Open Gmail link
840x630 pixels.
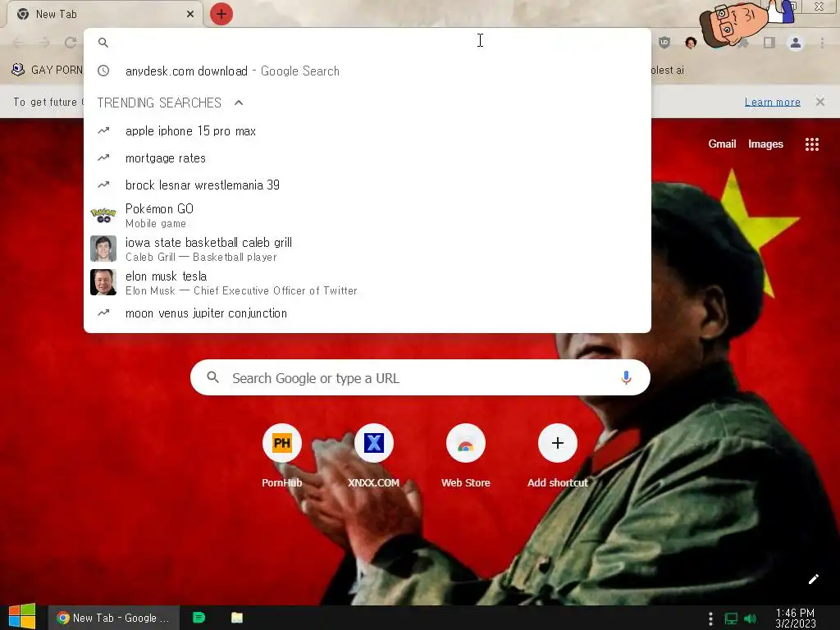pos(722,144)
